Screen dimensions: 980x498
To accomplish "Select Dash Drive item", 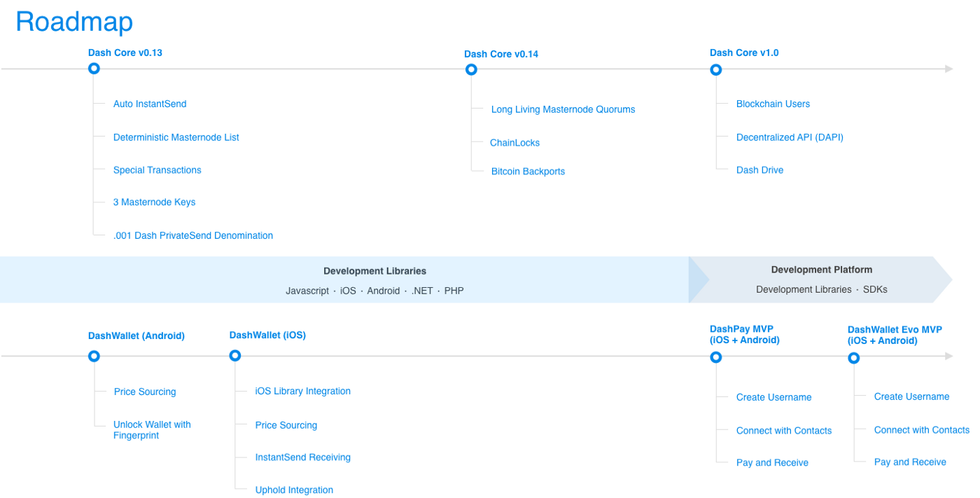I will click(x=759, y=170).
